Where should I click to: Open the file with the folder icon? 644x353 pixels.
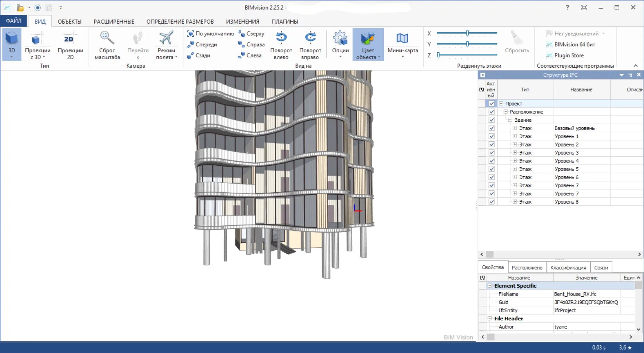20,8
